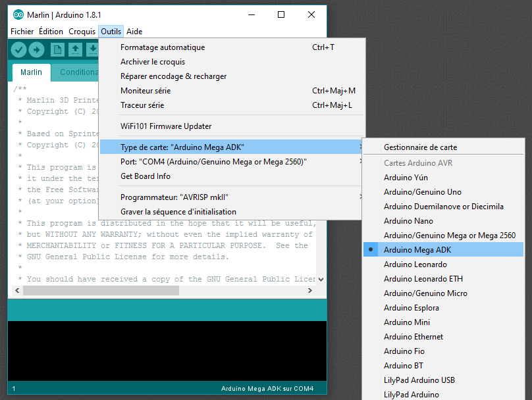The width and height of the screenshot is (532, 400).
Task: Click the New sketch document icon
Action: (x=58, y=49)
